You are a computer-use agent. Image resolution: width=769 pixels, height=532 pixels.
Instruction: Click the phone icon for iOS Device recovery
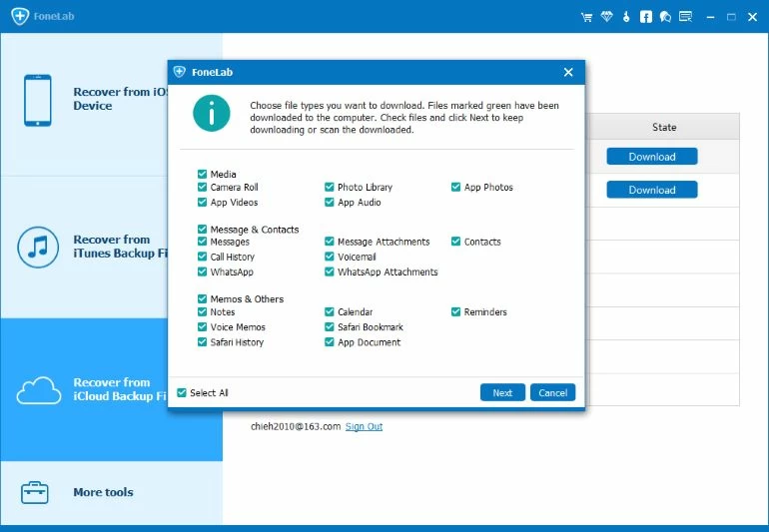[x=37, y=100]
